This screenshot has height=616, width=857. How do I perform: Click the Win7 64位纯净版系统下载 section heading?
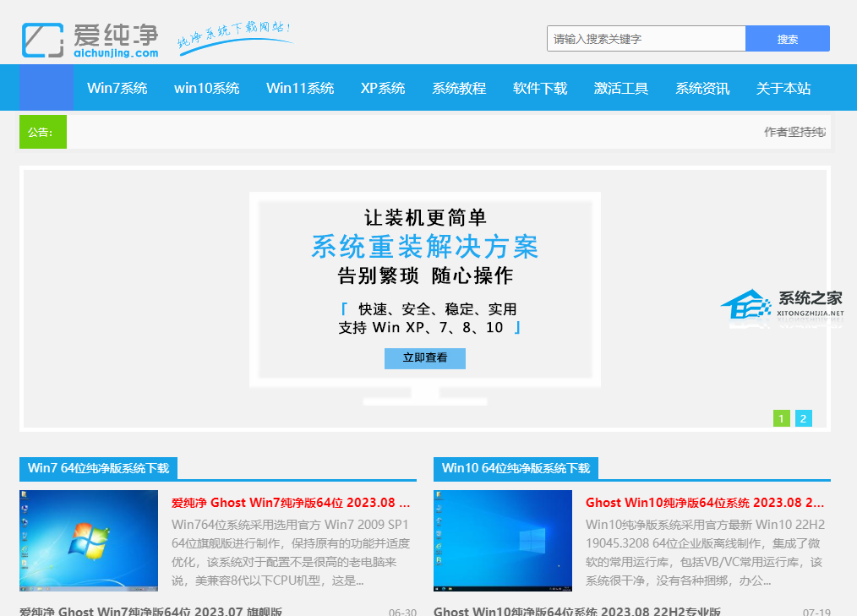coord(98,468)
